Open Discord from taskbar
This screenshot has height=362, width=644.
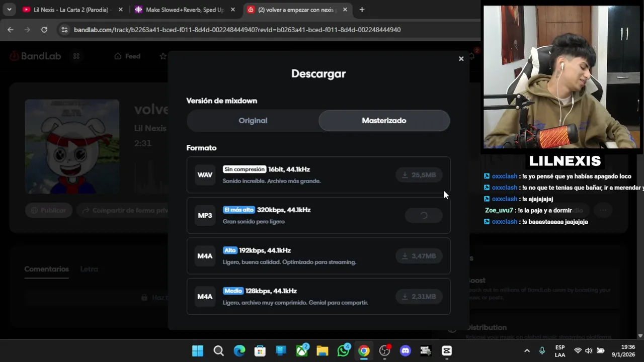[406, 350]
